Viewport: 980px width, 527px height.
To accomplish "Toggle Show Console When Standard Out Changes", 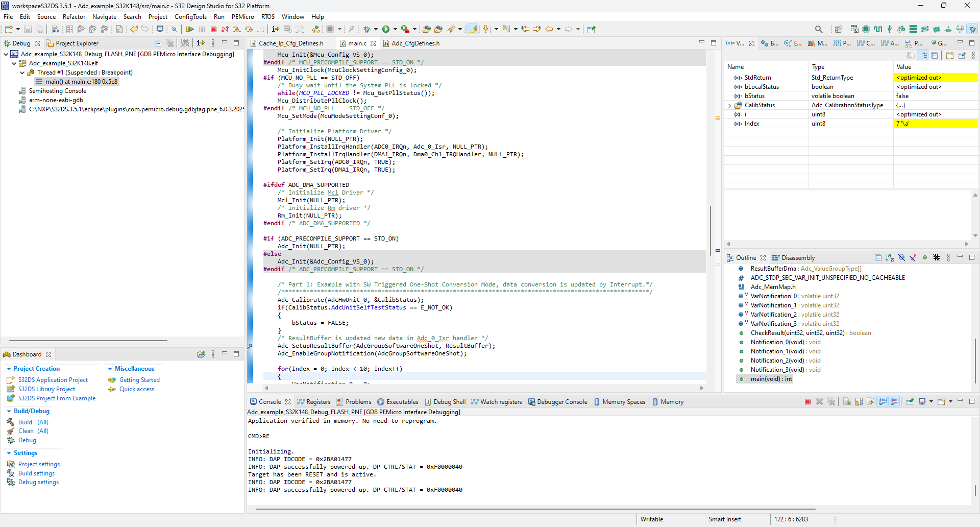I will (882, 402).
